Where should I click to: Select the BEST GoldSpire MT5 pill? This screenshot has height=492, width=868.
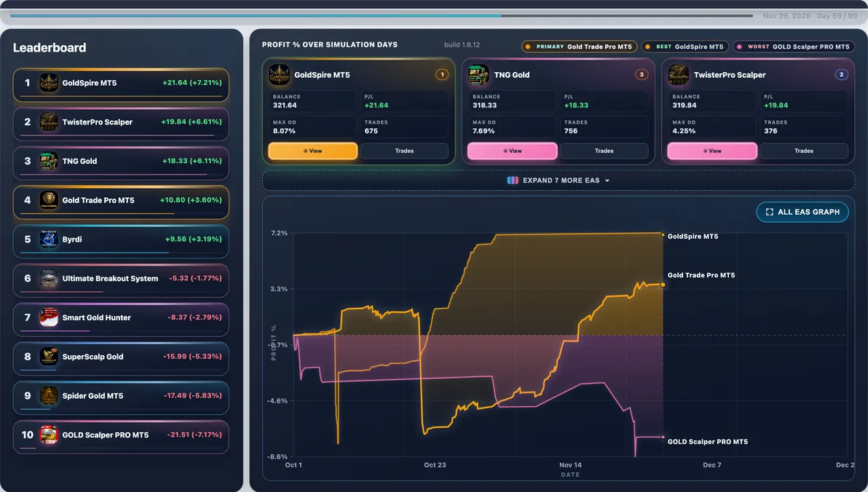[684, 47]
